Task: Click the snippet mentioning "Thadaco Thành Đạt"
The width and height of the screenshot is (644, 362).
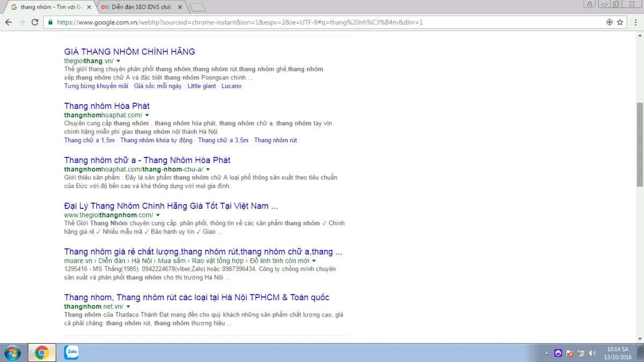Action: 204,319
